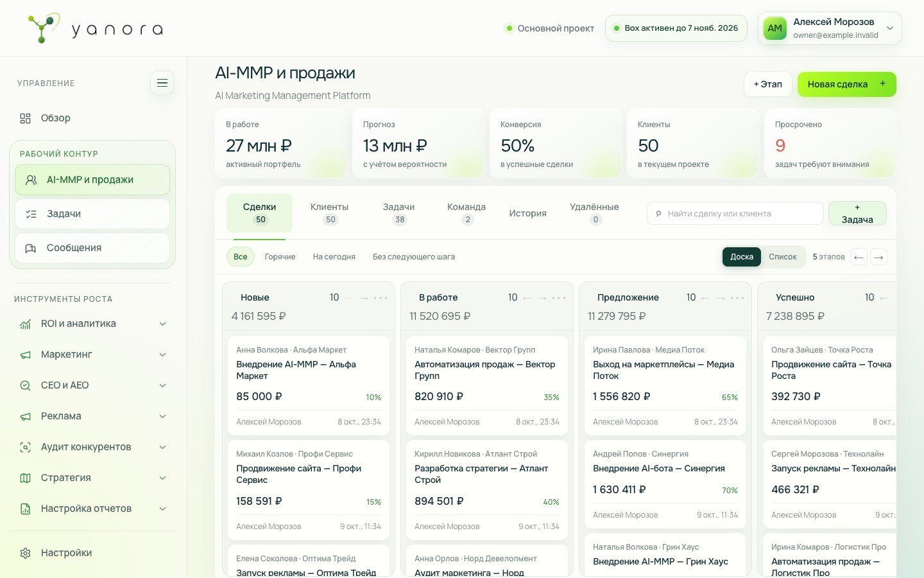This screenshot has width=924, height=578.
Task: Switch to Доска board view
Action: pyautogui.click(x=742, y=257)
